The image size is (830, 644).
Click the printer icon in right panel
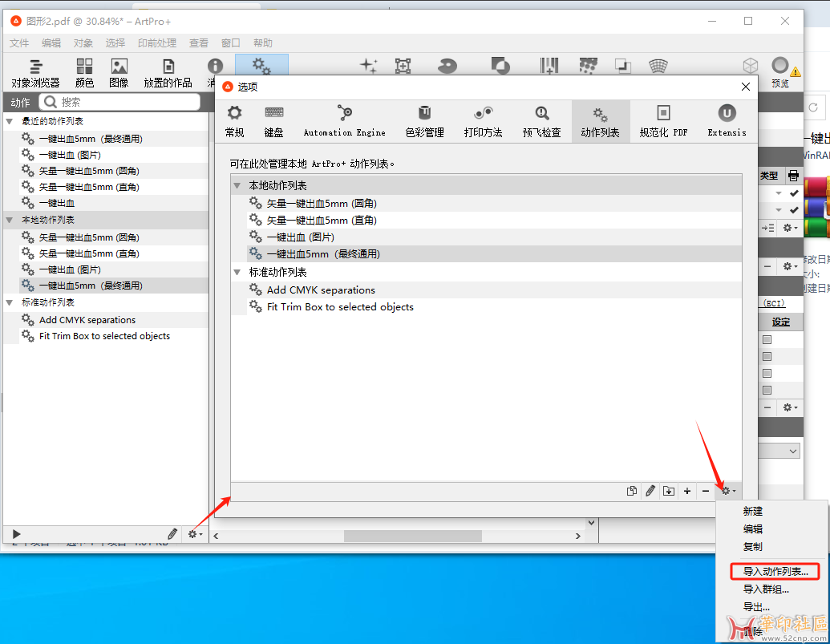pyautogui.click(x=793, y=176)
